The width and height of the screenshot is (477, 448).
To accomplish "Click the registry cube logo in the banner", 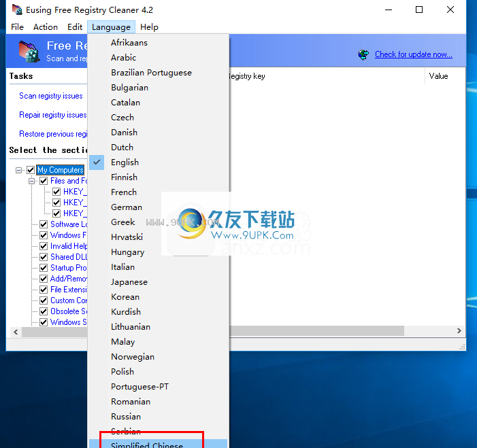I will pyautogui.click(x=29, y=52).
